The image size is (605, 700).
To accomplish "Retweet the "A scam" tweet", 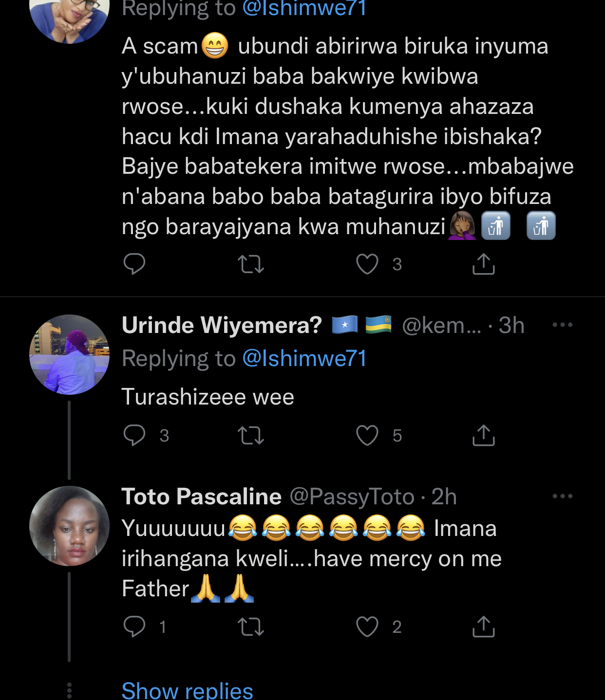I will [251, 264].
